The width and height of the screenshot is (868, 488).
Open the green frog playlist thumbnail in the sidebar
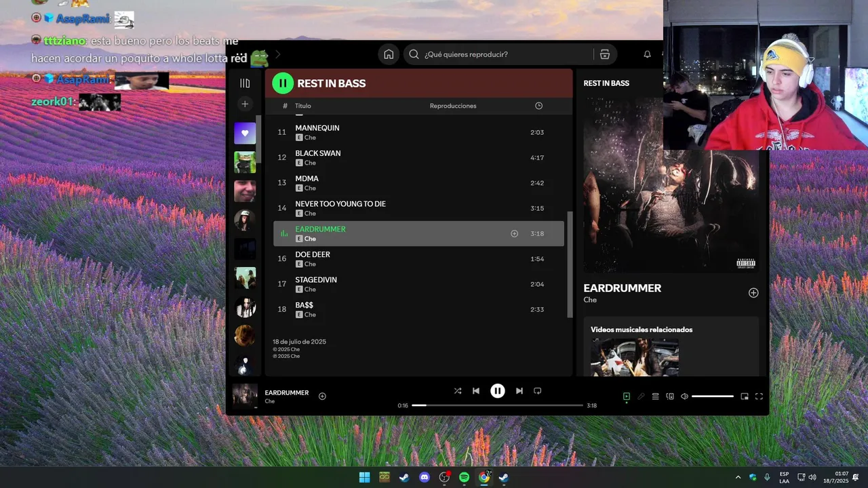(x=245, y=162)
